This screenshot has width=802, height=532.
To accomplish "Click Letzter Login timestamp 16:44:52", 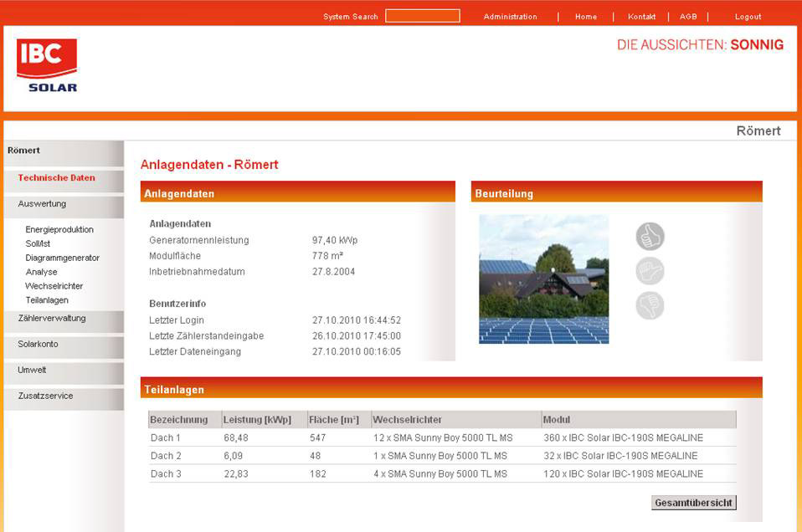I will point(357,320).
